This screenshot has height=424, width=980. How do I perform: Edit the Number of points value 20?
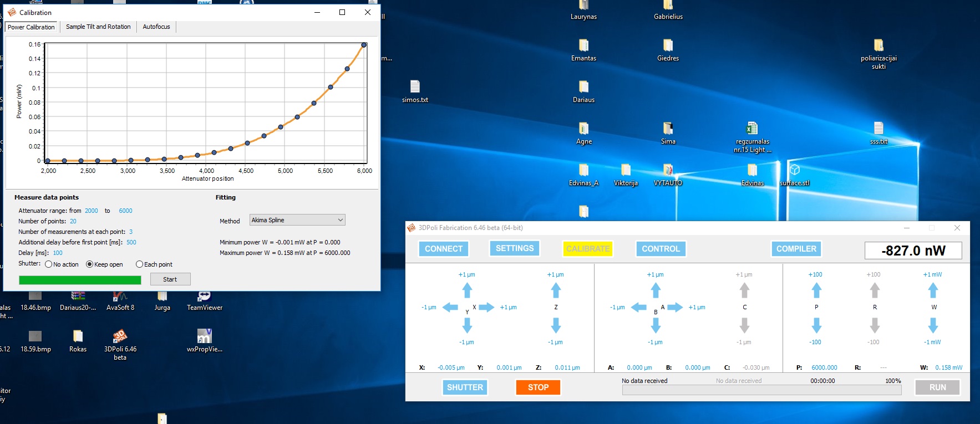73,221
